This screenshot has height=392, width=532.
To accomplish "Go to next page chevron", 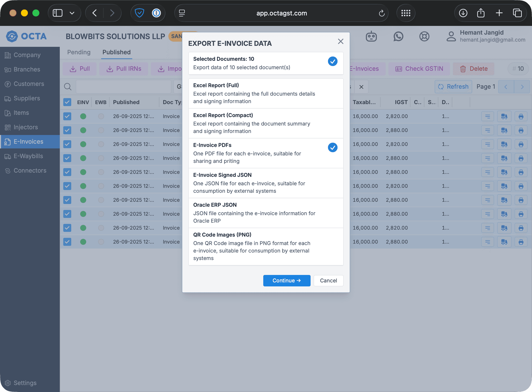I will click(522, 87).
